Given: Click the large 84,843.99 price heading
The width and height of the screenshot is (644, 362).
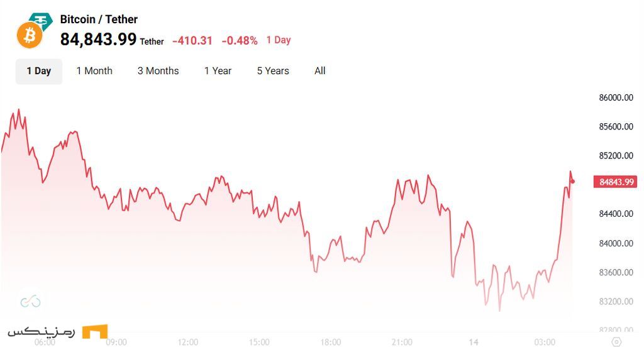Looking at the screenshot, I should tap(98, 40).
